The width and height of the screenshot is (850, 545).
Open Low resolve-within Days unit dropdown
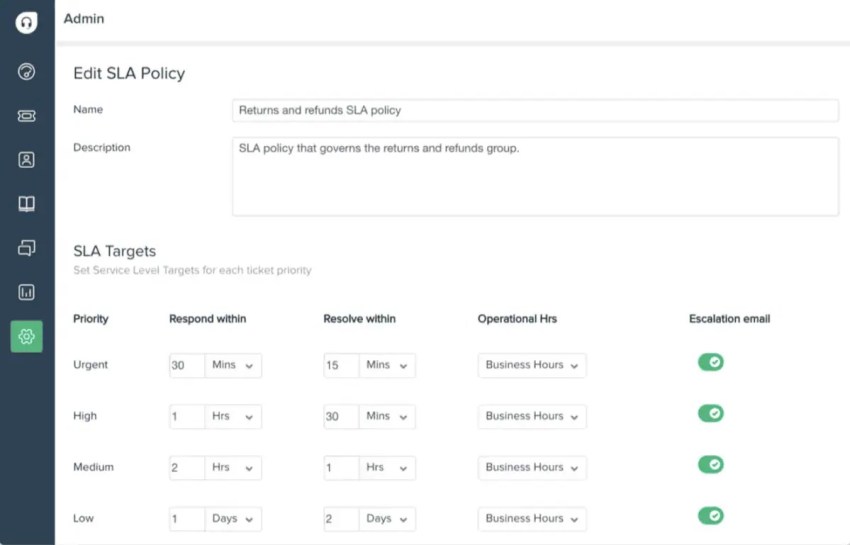(387, 519)
